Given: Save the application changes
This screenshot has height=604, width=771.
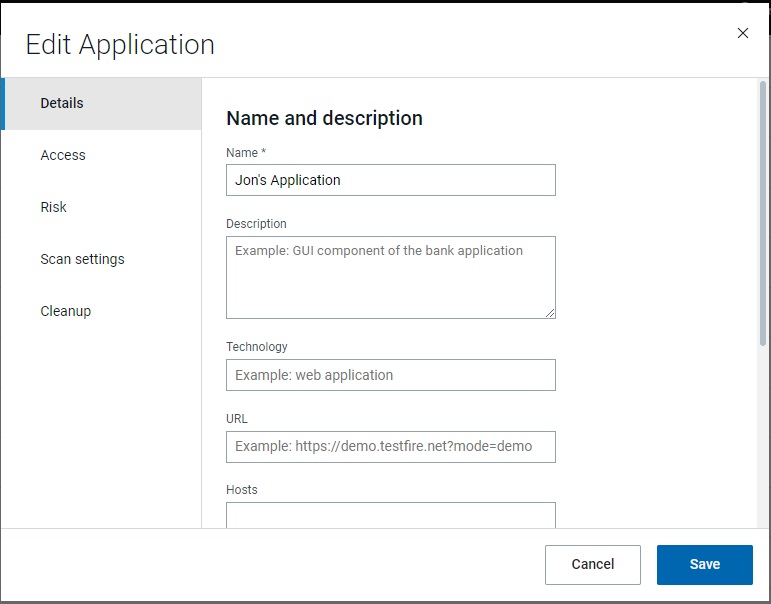Looking at the screenshot, I should click(704, 564).
